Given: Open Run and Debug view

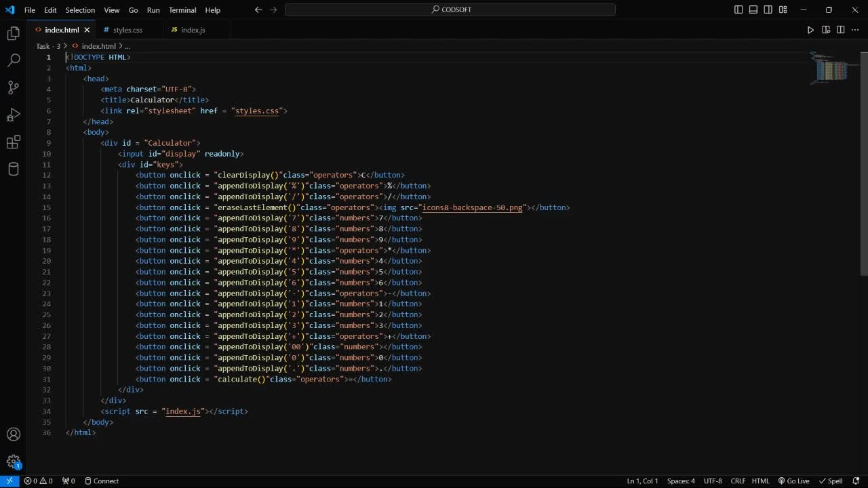Looking at the screenshot, I should [13, 115].
